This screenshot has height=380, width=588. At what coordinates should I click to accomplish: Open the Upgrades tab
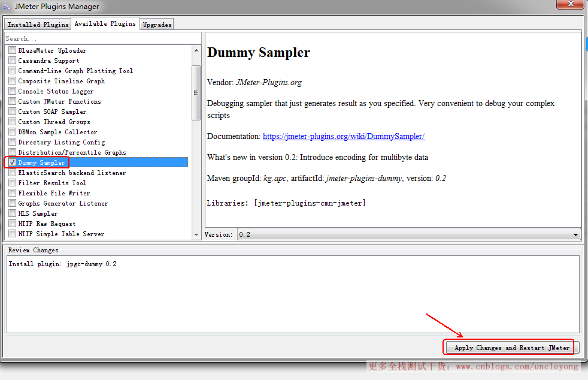(x=157, y=25)
